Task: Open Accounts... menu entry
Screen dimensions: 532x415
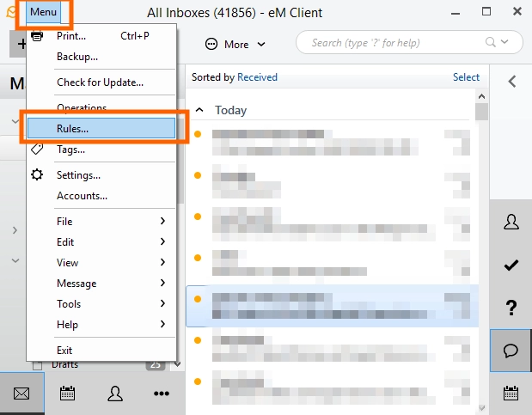Action: pos(101,196)
